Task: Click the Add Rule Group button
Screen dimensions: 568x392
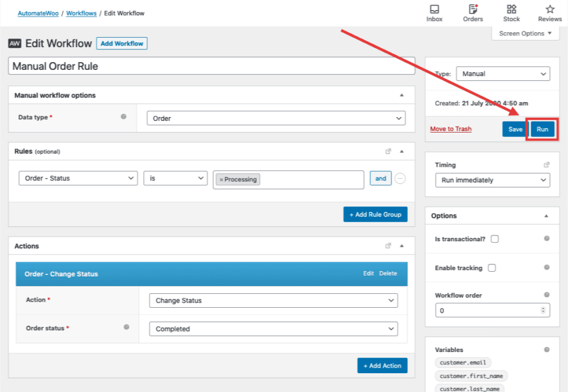Action: pyautogui.click(x=375, y=214)
